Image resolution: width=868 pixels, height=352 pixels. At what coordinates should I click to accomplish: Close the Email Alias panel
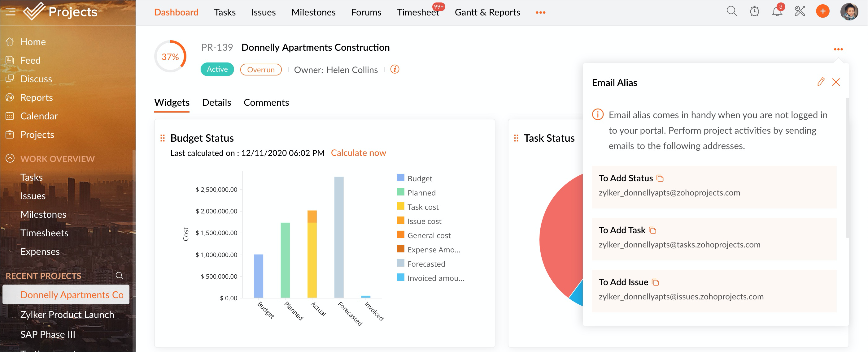(x=836, y=82)
